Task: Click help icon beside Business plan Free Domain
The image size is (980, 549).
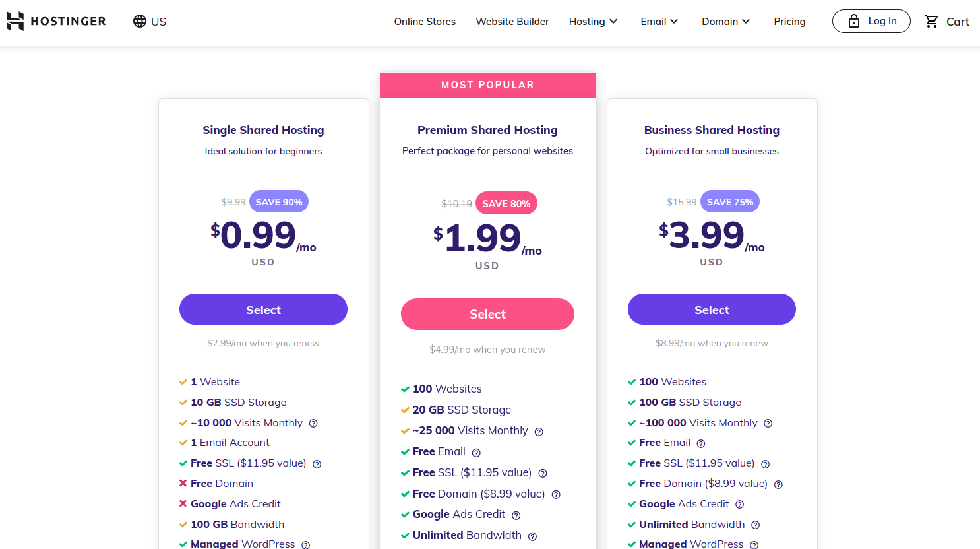Action: [778, 484]
